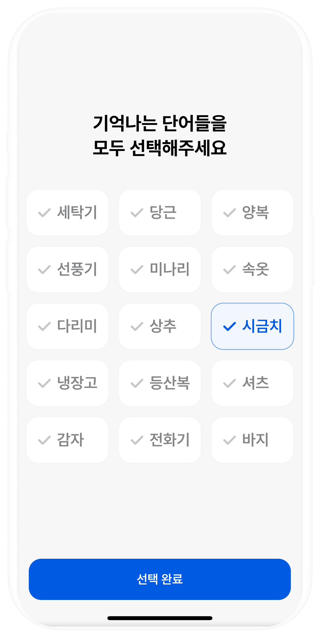This screenshot has width=324, height=644.
Task: Tap the home indicator bar at bottom
Action: 160,618
